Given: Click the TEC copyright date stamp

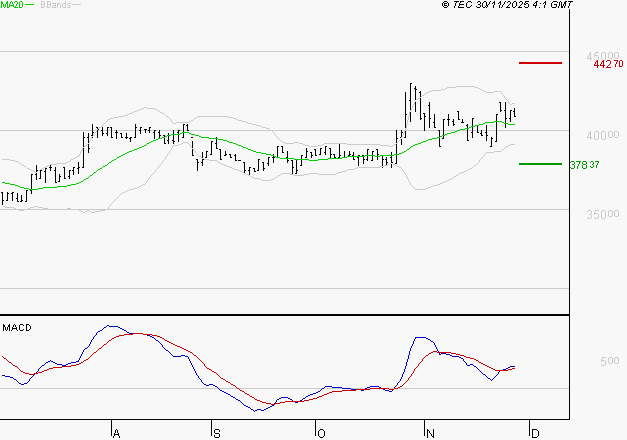Looking at the screenshot, I should tap(507, 5).
